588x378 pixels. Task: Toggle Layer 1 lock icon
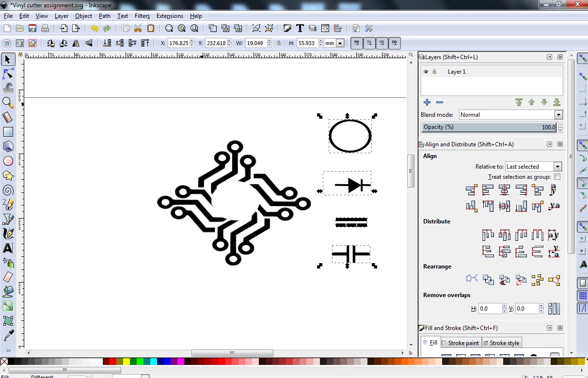click(434, 72)
